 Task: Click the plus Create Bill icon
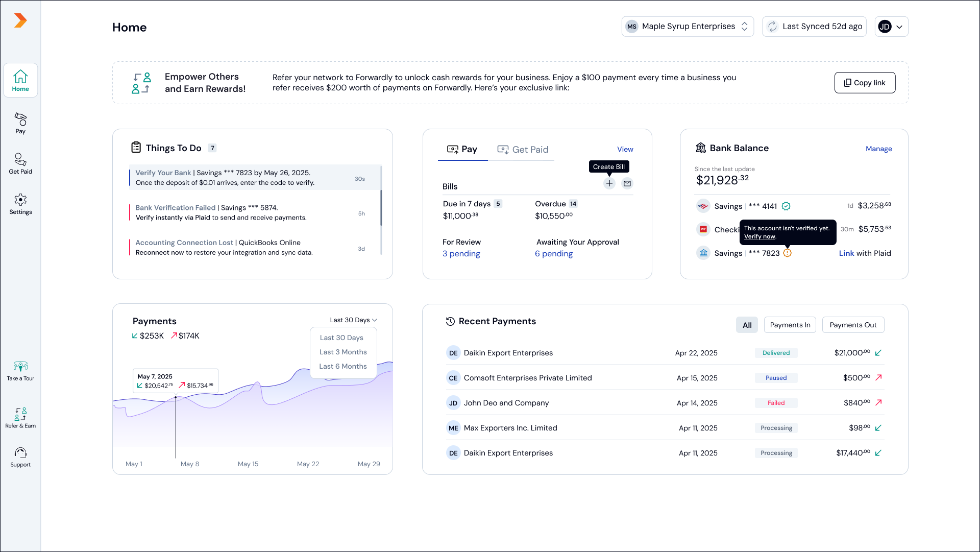(609, 183)
